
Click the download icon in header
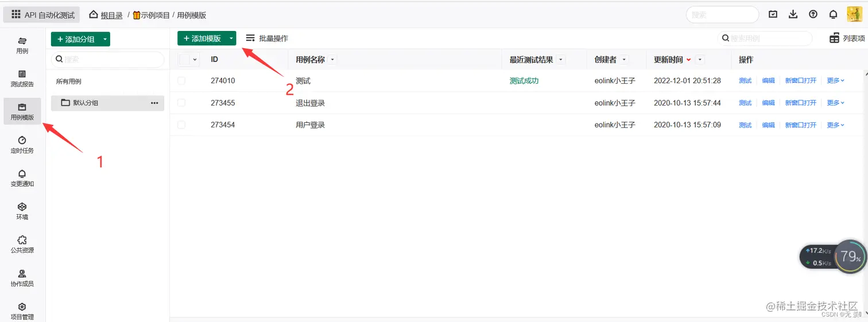(x=793, y=14)
